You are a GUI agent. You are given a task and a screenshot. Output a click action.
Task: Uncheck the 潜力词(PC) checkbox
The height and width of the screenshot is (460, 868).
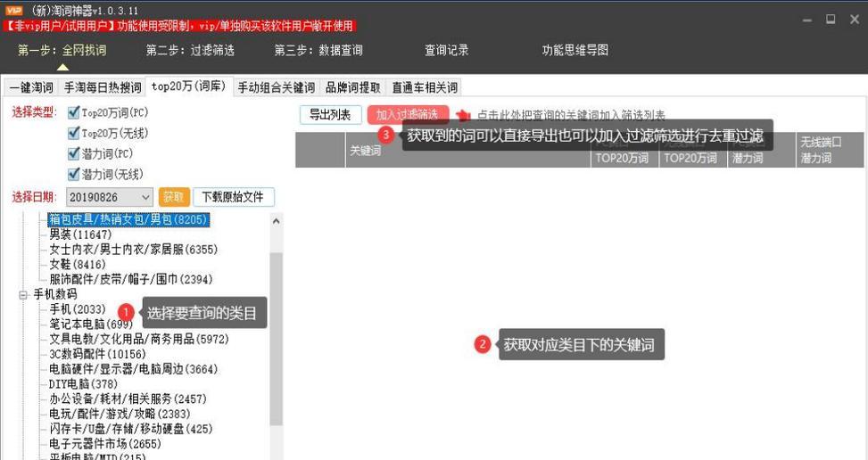(73, 153)
